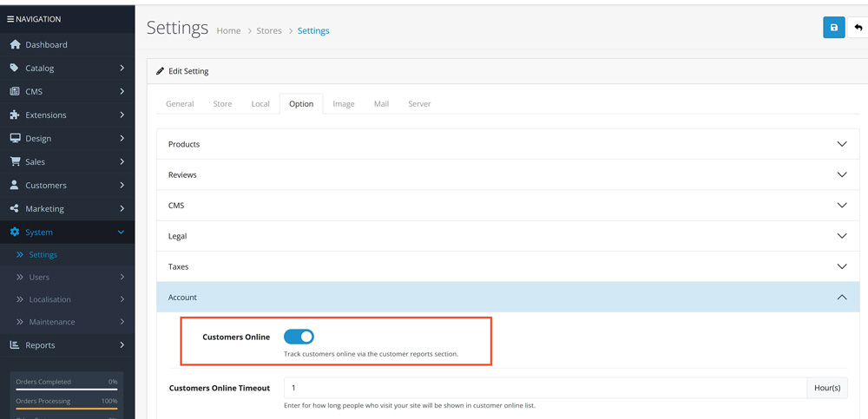The image size is (868, 419).
Task: Click the Marketing share icon
Action: pos(15,208)
